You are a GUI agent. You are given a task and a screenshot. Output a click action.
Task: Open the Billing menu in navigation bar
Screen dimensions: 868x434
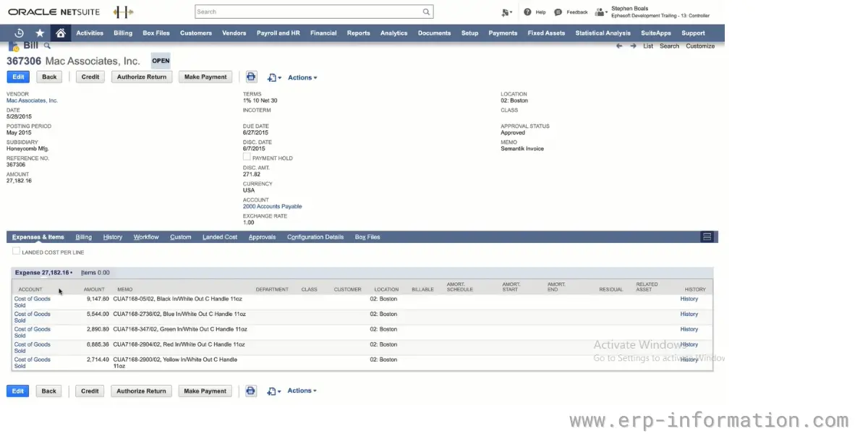[x=123, y=33]
